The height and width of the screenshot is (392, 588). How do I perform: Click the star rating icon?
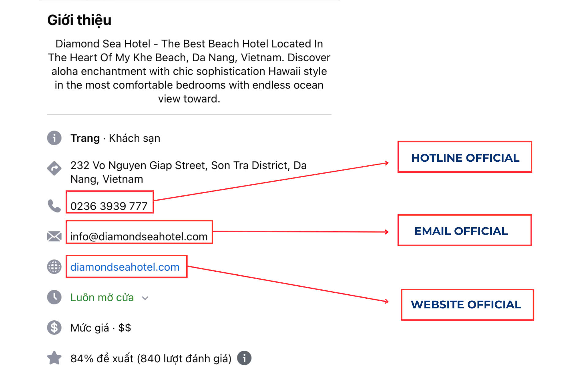click(x=54, y=358)
